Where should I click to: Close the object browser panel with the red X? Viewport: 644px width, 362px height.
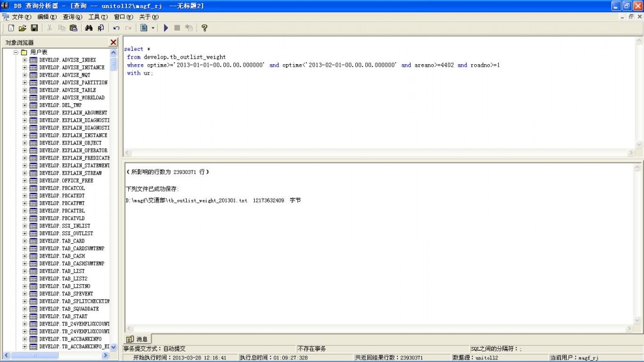(113, 42)
